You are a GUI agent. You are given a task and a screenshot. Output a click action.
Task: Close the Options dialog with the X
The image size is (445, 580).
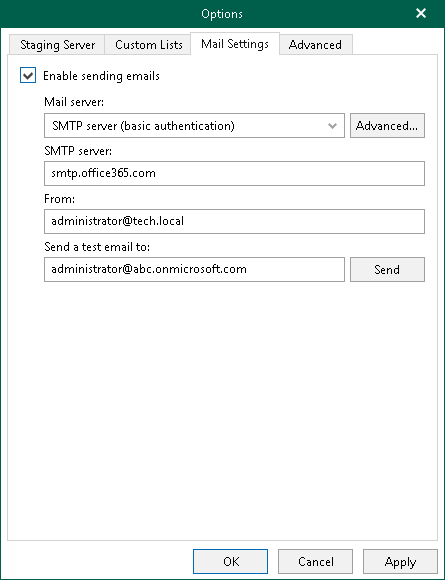click(x=421, y=14)
